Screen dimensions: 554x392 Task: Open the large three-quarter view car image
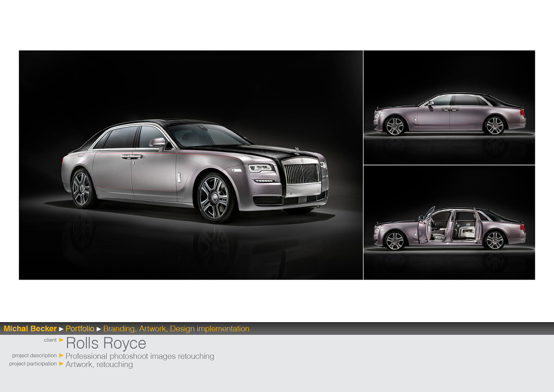coord(191,165)
